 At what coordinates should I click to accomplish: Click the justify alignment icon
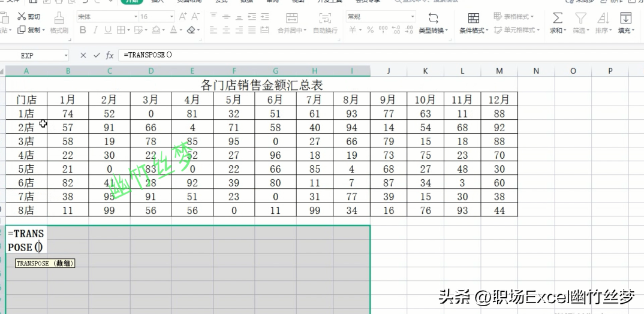pos(252,30)
